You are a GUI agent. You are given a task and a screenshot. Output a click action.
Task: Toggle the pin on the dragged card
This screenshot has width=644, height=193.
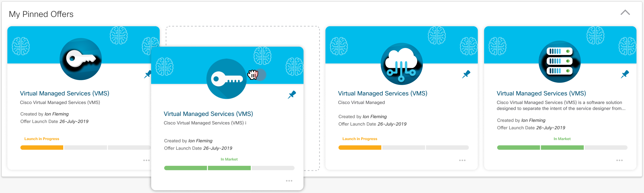[292, 94]
